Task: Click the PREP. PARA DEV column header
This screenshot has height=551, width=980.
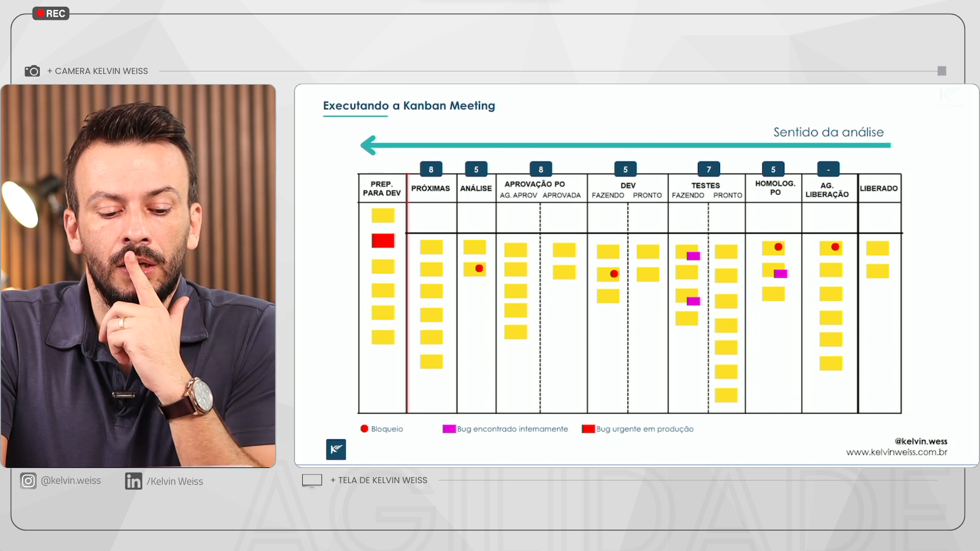Action: click(x=382, y=188)
